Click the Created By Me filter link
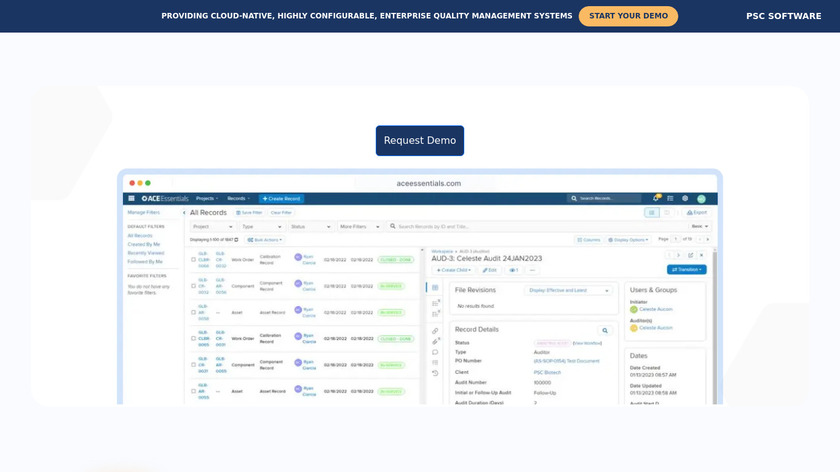Screen dimensions: 840x472 (x=144, y=244)
